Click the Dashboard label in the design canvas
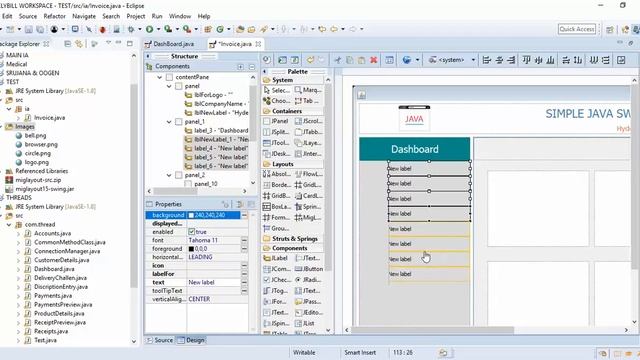The width and height of the screenshot is (640, 360). pos(415,149)
